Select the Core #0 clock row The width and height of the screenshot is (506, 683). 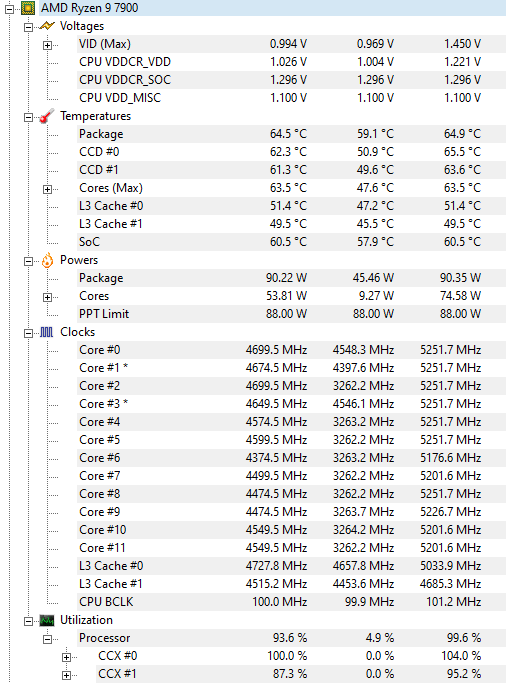tap(291, 350)
